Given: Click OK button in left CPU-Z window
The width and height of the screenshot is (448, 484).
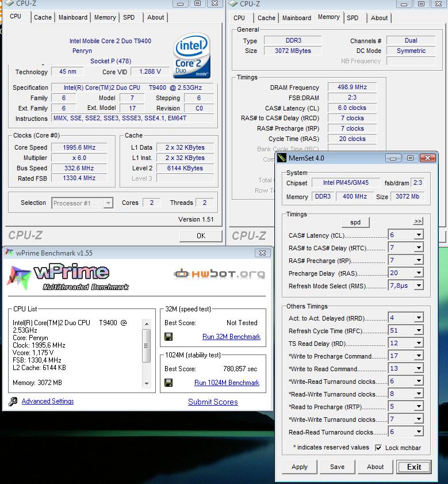Looking at the screenshot, I should 201,236.
